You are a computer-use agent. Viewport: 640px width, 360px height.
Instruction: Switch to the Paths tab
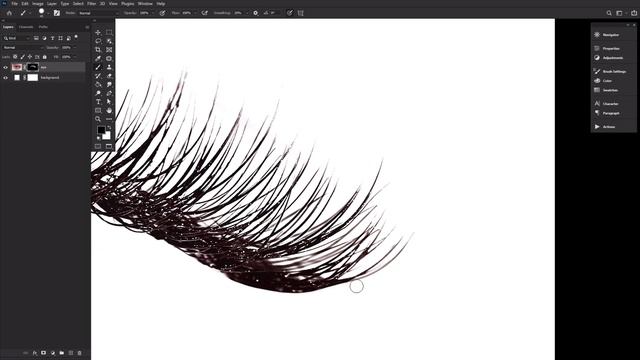click(43, 27)
